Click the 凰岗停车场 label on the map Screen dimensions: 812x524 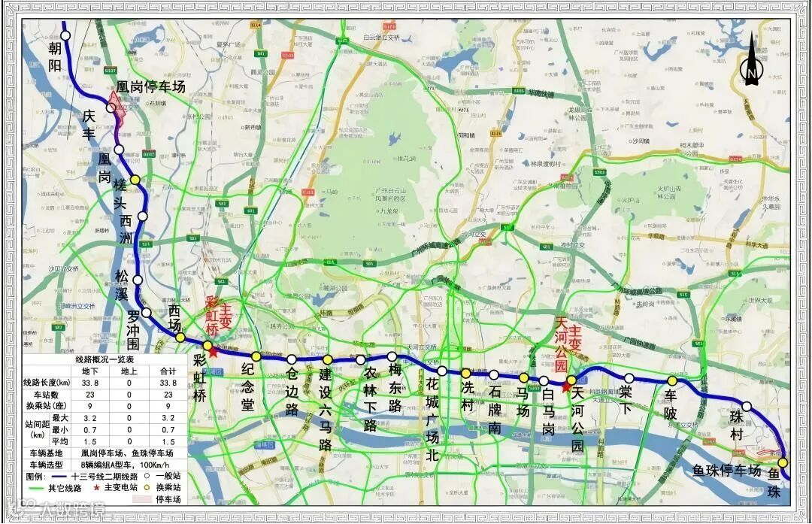(x=150, y=86)
